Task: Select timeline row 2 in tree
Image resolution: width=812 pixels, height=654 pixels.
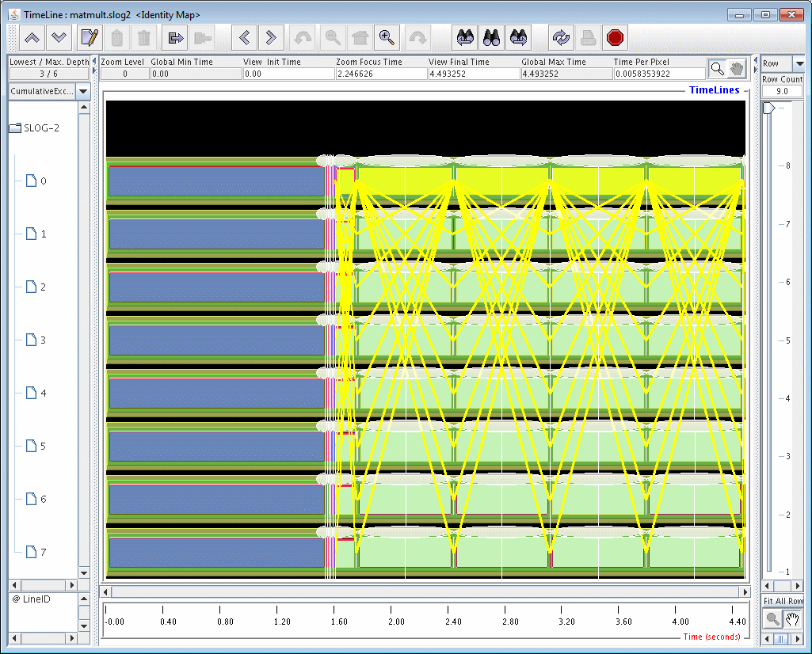Action: [x=36, y=287]
